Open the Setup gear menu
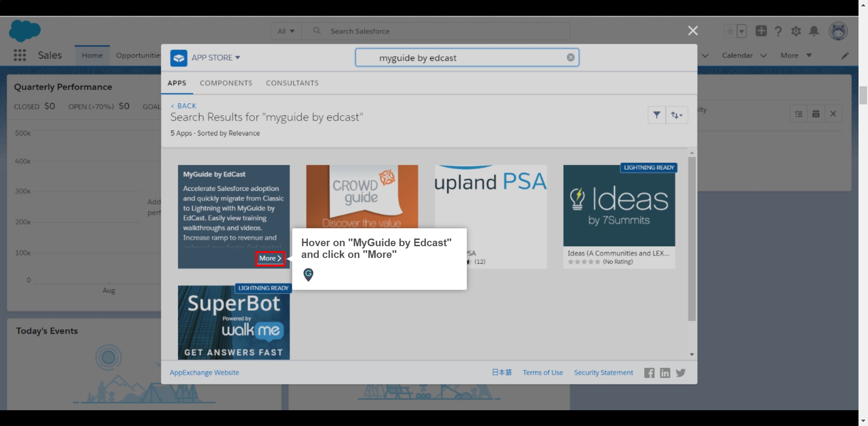Screen dimensions: 868x426 pos(796,31)
